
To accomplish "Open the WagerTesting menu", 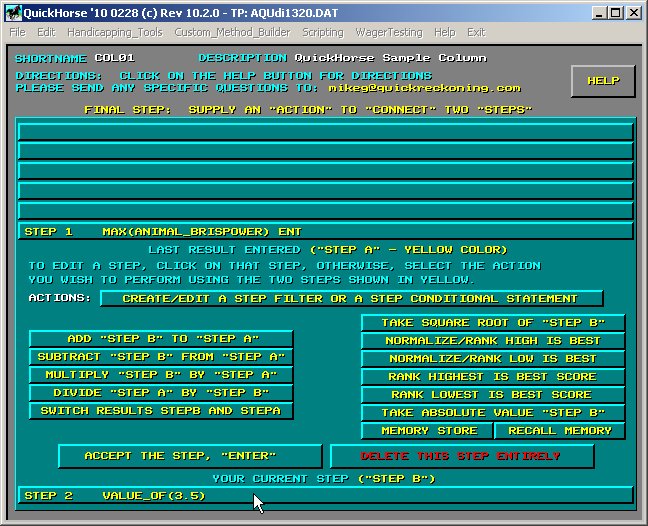I will 389,32.
